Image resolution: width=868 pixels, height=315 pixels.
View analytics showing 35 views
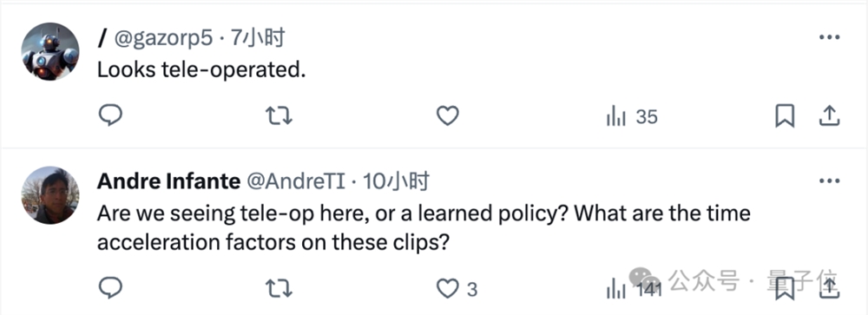click(x=632, y=116)
